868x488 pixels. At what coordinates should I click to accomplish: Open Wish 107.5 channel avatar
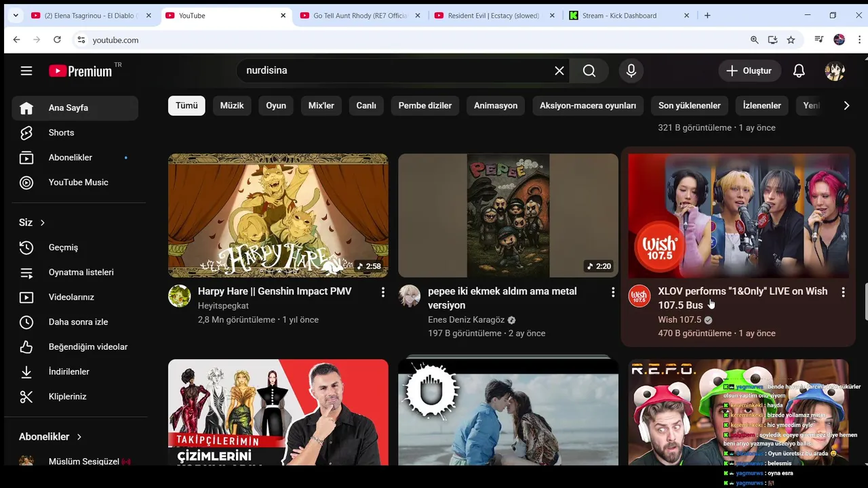pyautogui.click(x=639, y=296)
